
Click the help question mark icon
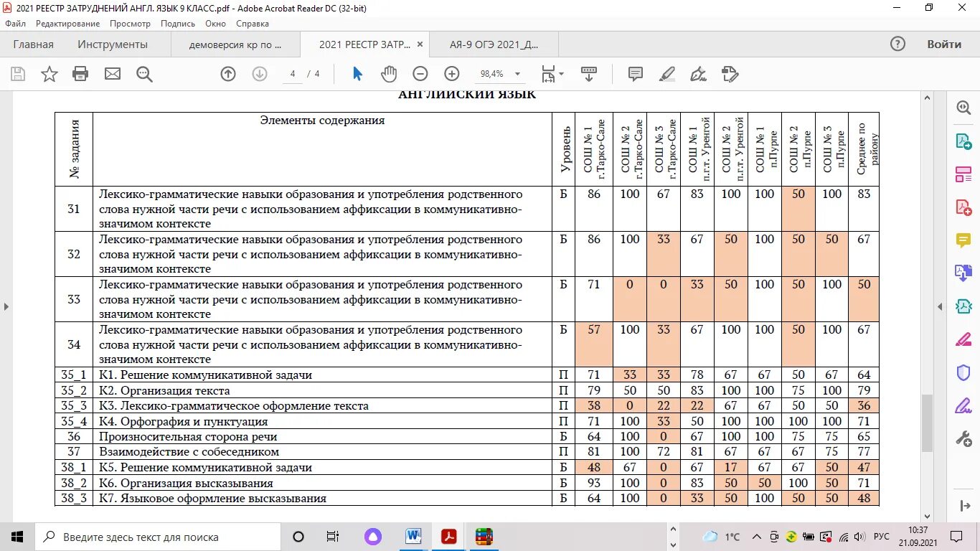pos(897,44)
